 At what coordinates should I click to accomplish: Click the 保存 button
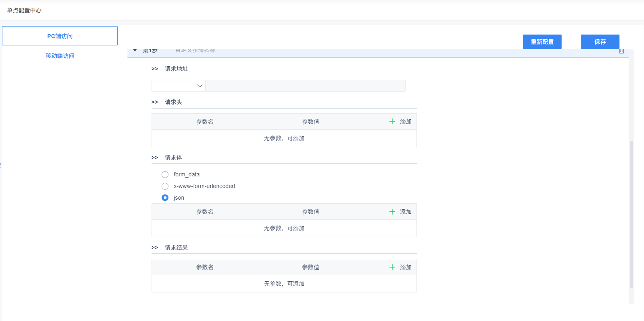pyautogui.click(x=600, y=42)
